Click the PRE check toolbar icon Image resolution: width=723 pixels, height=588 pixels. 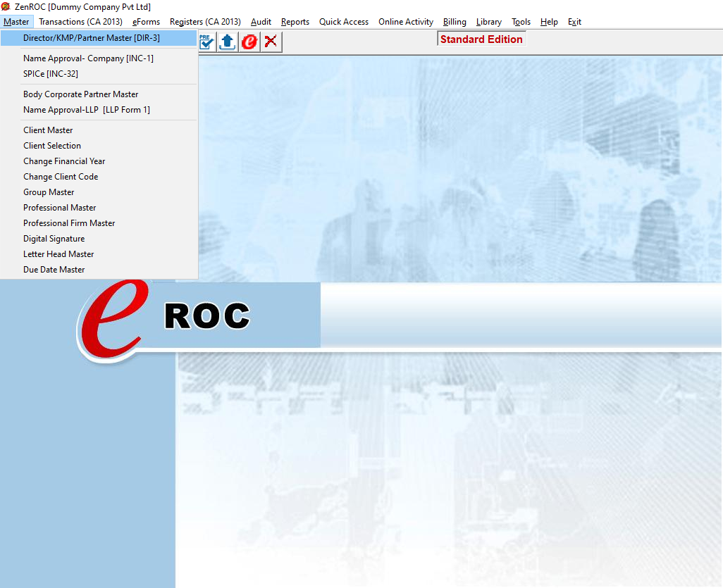207,42
